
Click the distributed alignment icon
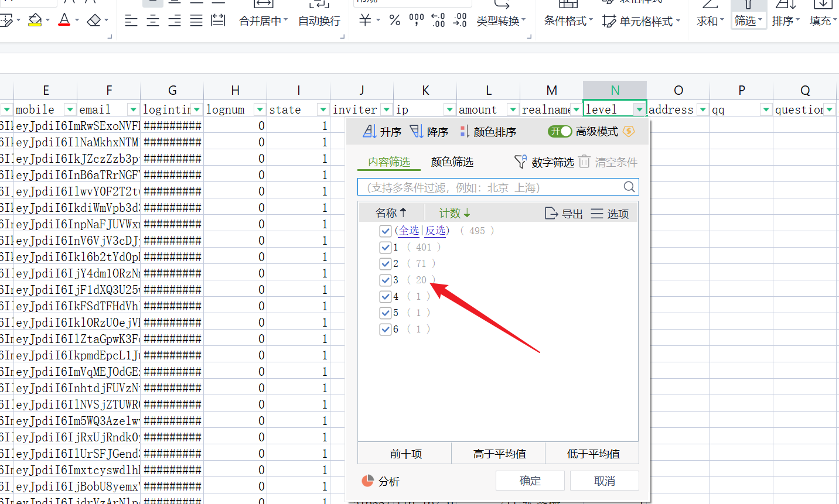coord(218,20)
